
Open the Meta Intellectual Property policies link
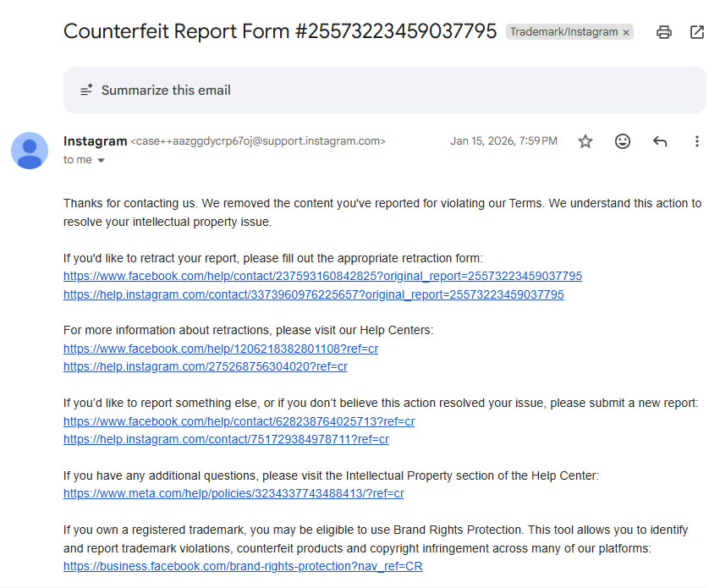pyautogui.click(x=234, y=494)
